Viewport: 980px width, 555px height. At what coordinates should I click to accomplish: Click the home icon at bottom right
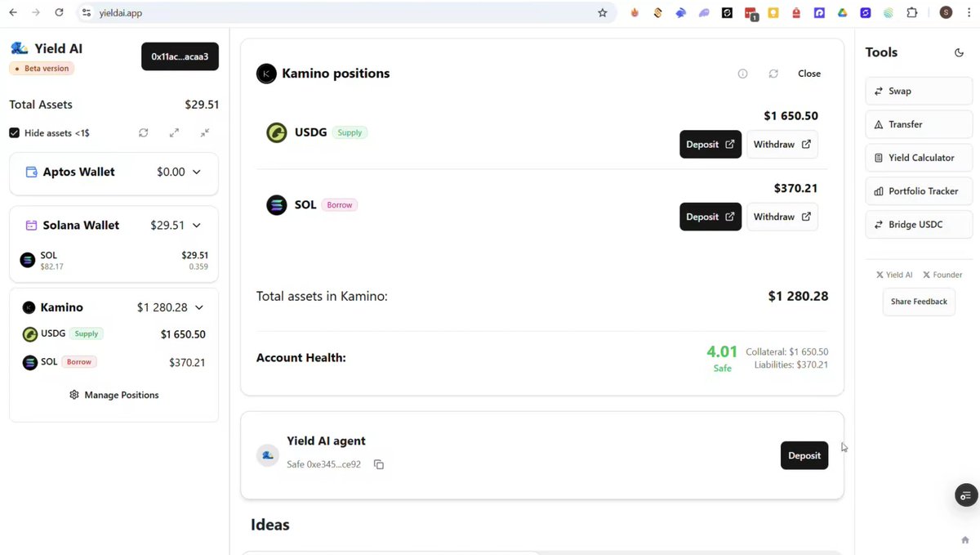[965, 540]
